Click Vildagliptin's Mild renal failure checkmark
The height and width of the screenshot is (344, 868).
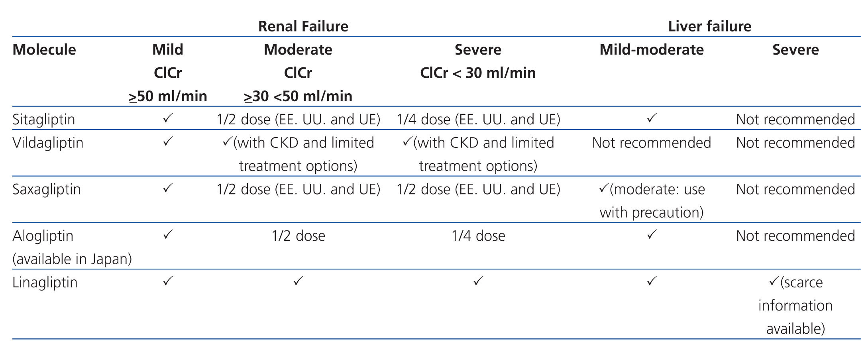pyautogui.click(x=168, y=142)
